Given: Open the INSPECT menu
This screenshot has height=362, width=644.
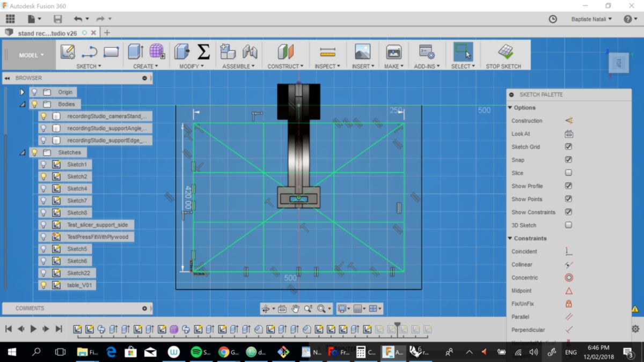Looking at the screenshot, I should click(327, 67).
